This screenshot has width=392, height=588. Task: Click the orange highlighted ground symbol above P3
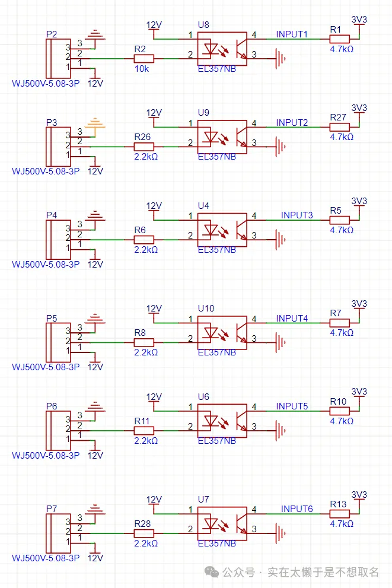tap(95, 125)
